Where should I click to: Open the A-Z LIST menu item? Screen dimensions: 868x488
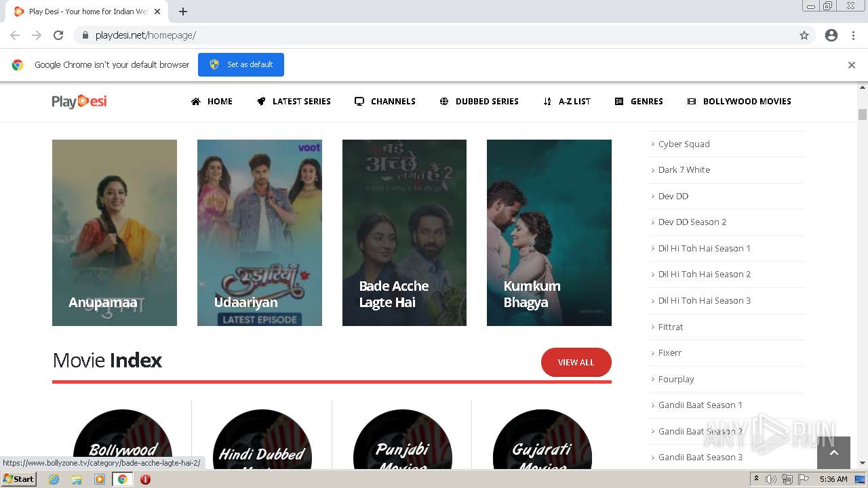tap(567, 101)
